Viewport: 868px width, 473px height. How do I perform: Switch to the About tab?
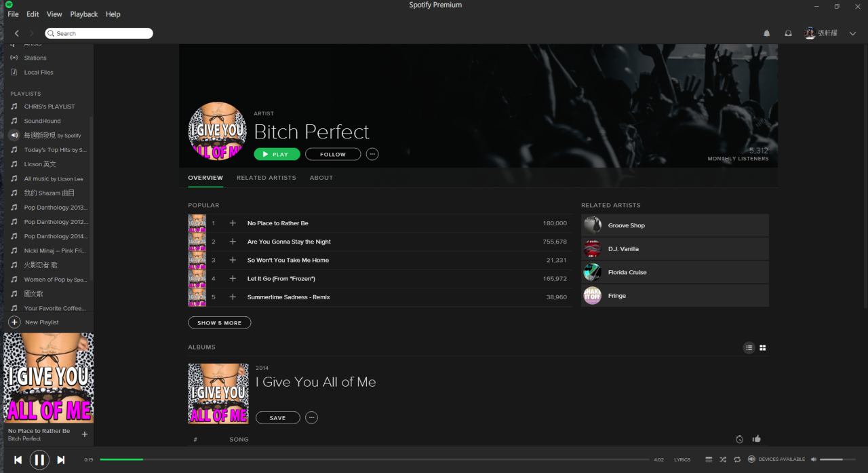pyautogui.click(x=321, y=178)
